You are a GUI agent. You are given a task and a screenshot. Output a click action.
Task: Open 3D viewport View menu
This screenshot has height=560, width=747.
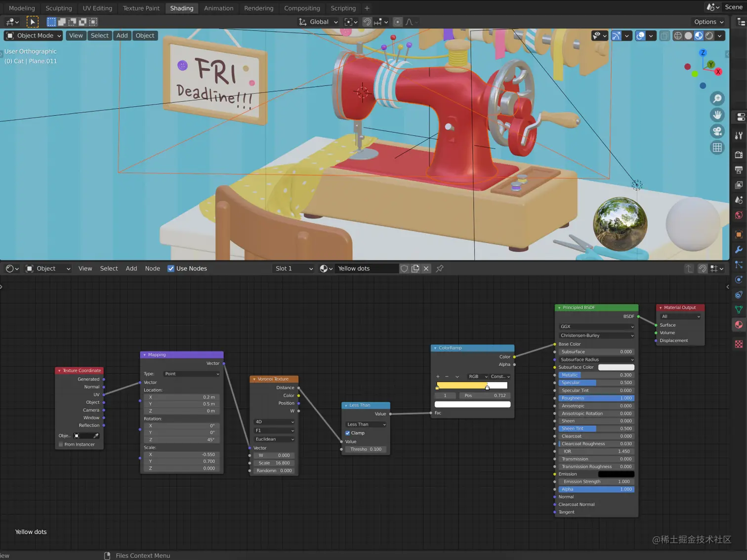point(76,36)
